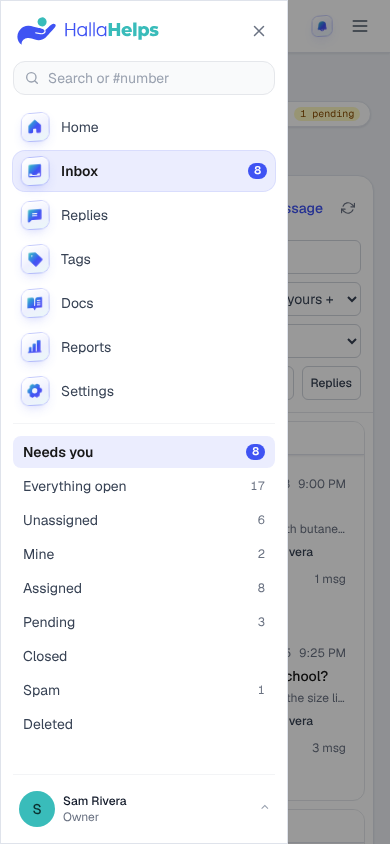Open the Tags label icon

pyautogui.click(x=35, y=259)
